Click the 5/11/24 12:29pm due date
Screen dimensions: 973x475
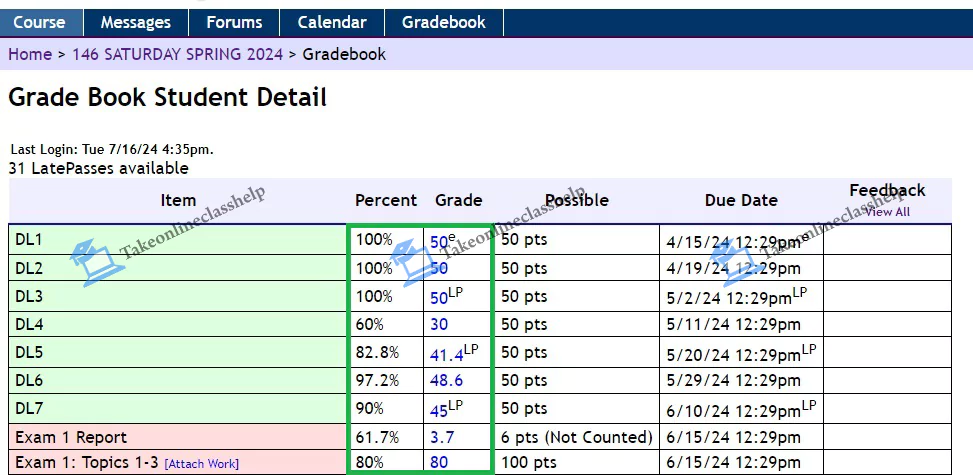tap(733, 325)
